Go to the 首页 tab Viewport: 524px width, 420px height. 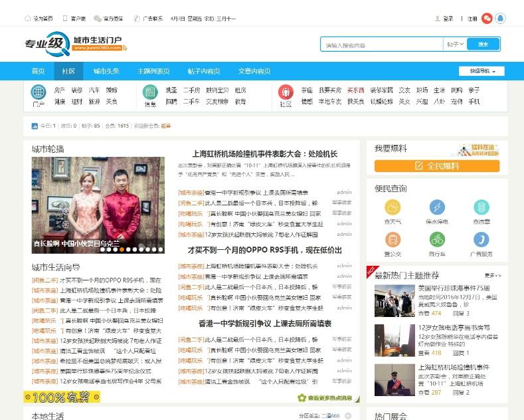pos(38,71)
